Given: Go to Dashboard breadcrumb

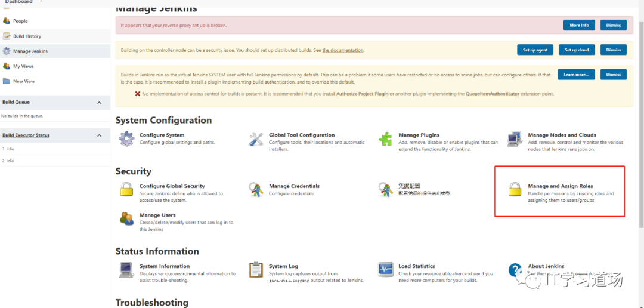Looking at the screenshot, I should pyautogui.click(x=19, y=2).
